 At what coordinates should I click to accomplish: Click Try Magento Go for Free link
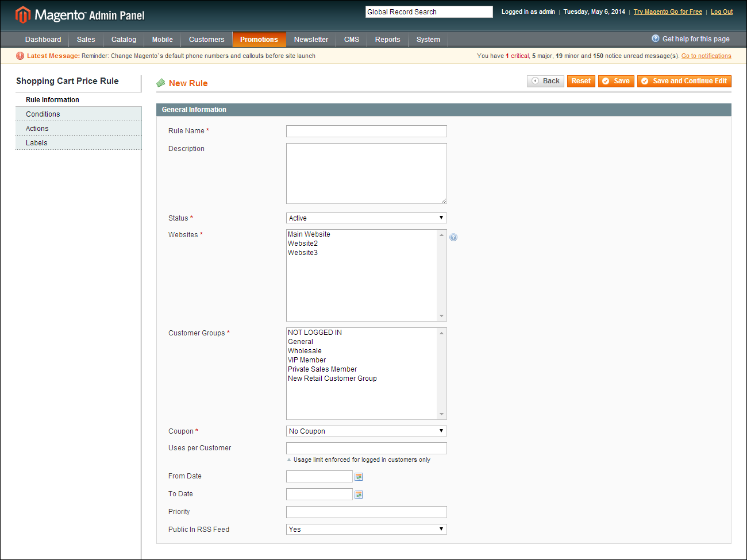point(668,11)
